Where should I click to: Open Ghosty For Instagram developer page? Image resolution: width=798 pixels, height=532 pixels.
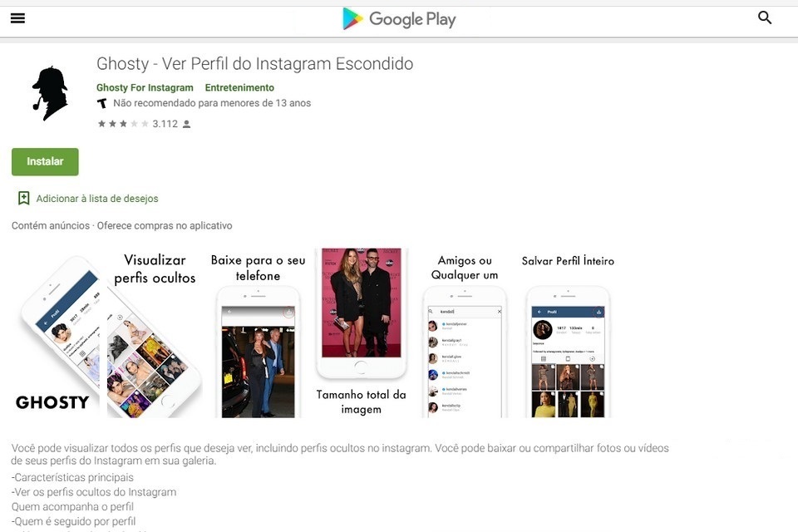(145, 87)
